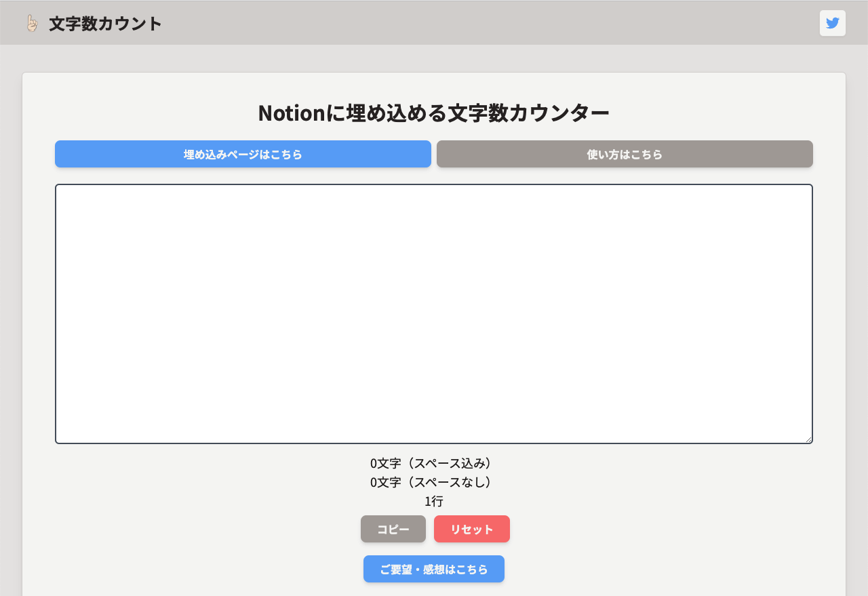The image size is (868, 596).
Task: Copy text with the コピー button
Action: (393, 529)
